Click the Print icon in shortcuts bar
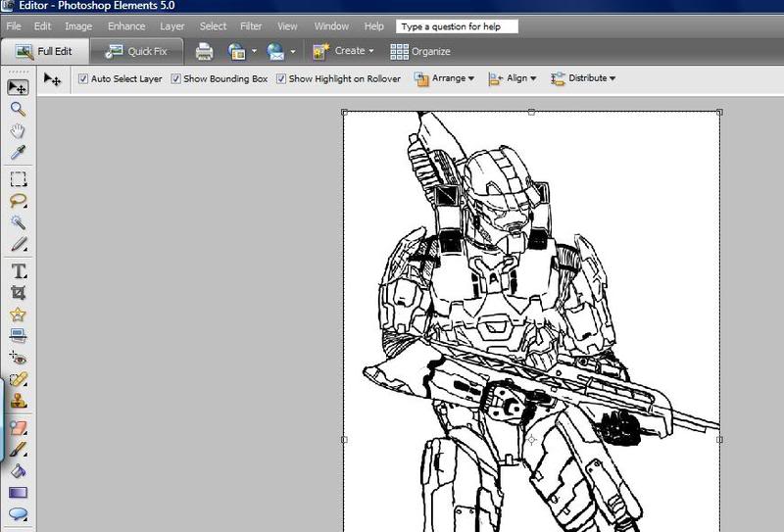The height and width of the screenshot is (532, 784). (204, 52)
